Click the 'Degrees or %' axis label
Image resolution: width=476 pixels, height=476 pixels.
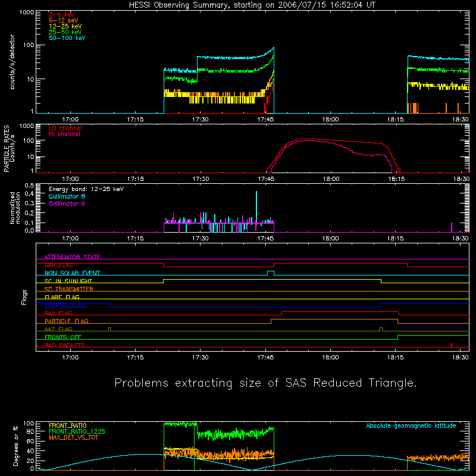point(16,446)
